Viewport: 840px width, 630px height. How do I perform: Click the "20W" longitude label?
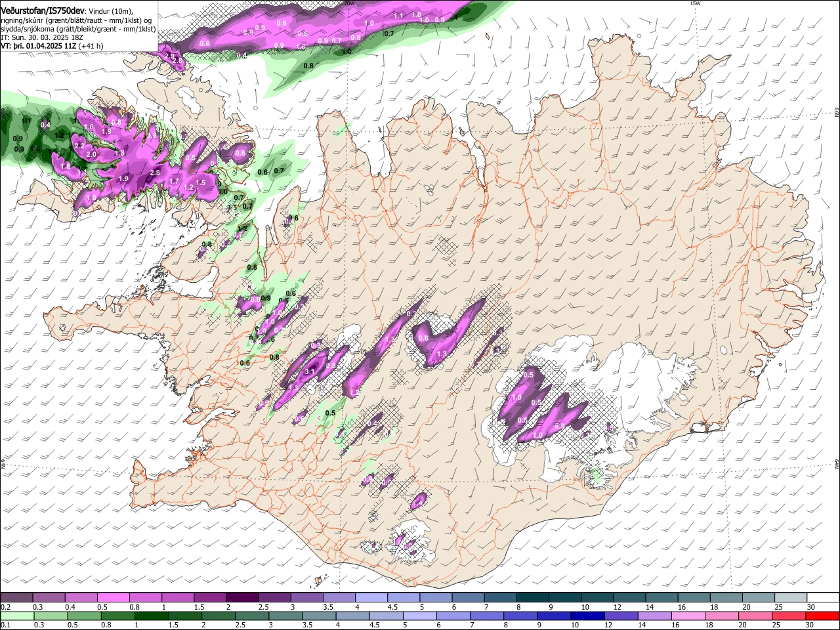click(x=349, y=3)
